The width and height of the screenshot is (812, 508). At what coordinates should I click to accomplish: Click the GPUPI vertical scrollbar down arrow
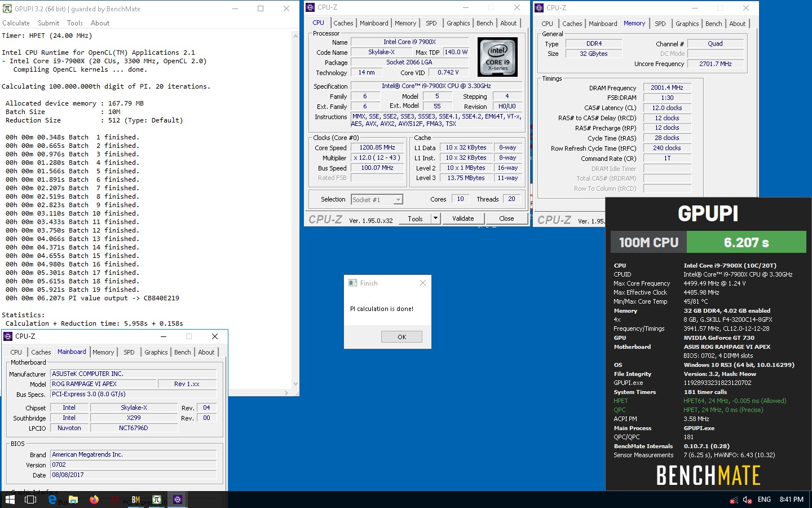295,384
